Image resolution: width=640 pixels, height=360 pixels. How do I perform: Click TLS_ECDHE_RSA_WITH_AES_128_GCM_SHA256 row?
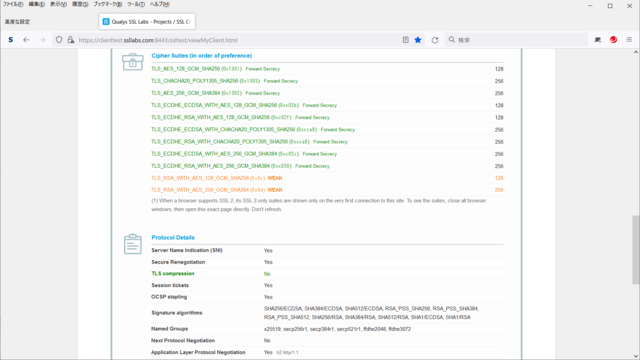327,118
